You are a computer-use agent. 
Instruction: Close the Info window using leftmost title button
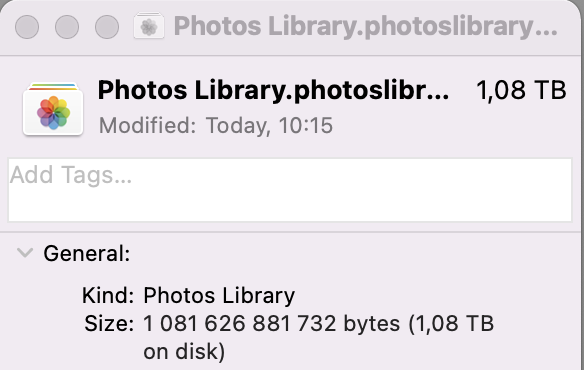[27, 27]
